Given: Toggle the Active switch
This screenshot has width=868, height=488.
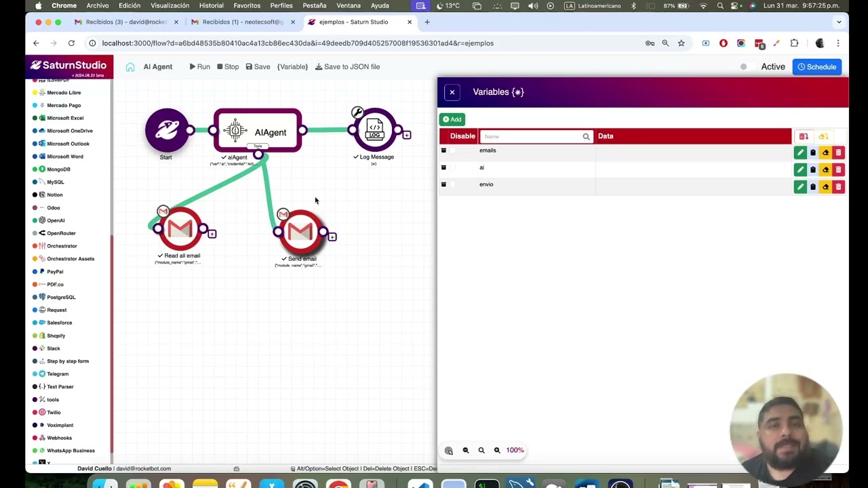Looking at the screenshot, I should [x=747, y=67].
